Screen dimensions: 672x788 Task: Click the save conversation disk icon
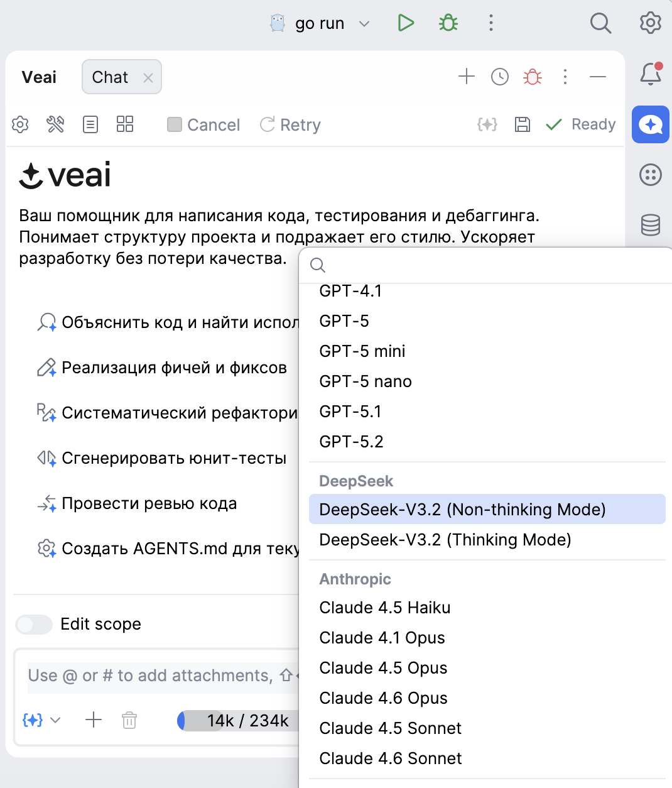pyautogui.click(x=522, y=124)
